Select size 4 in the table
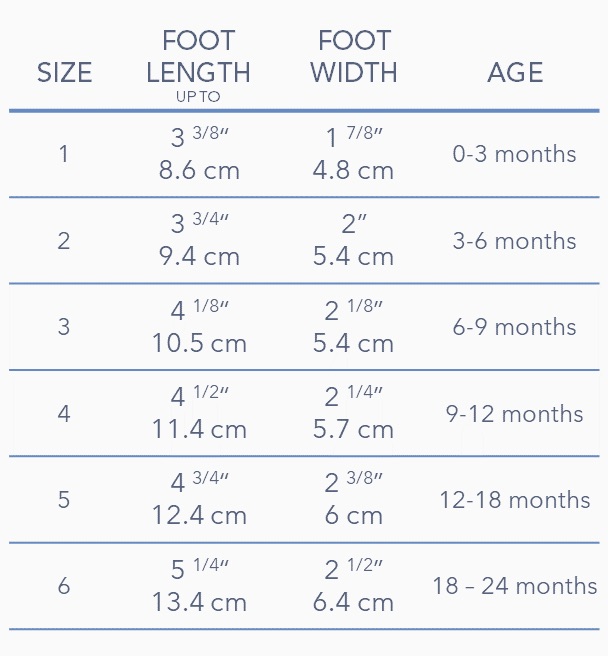The image size is (608, 656). (x=64, y=414)
